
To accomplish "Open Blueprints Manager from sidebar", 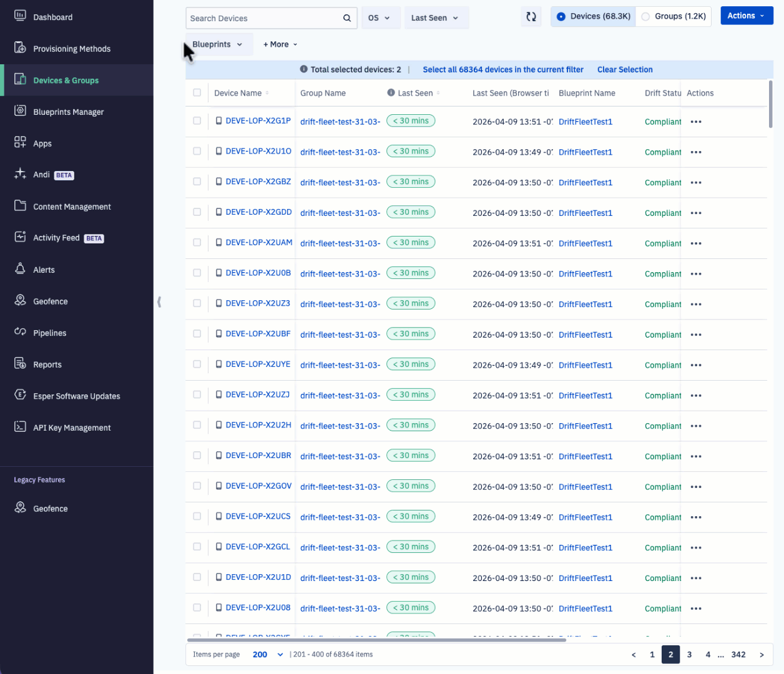I will pos(68,112).
